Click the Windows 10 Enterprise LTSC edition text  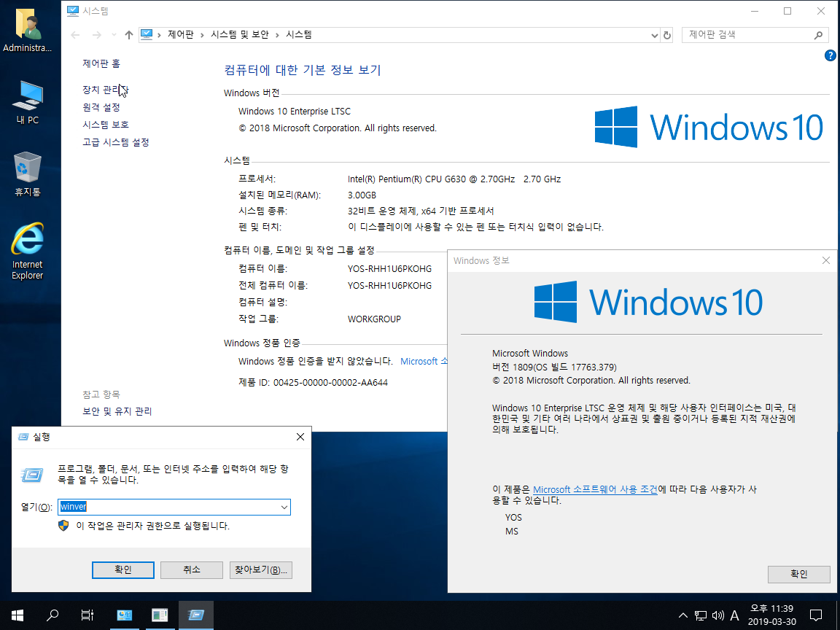(x=294, y=112)
